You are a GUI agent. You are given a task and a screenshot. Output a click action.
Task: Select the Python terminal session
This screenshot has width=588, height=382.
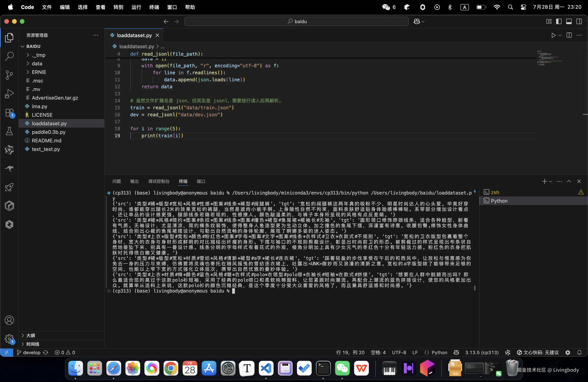tap(533, 201)
